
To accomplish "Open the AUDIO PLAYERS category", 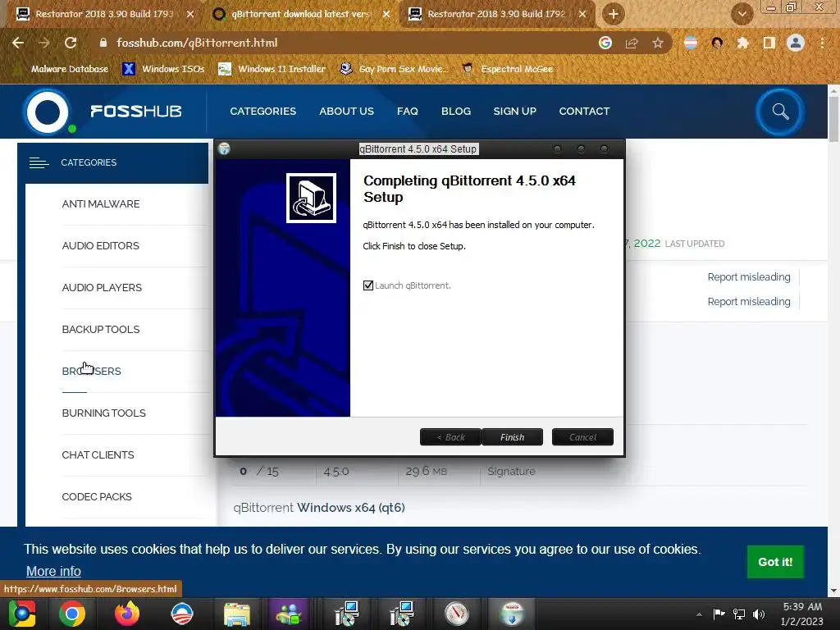I will [102, 288].
